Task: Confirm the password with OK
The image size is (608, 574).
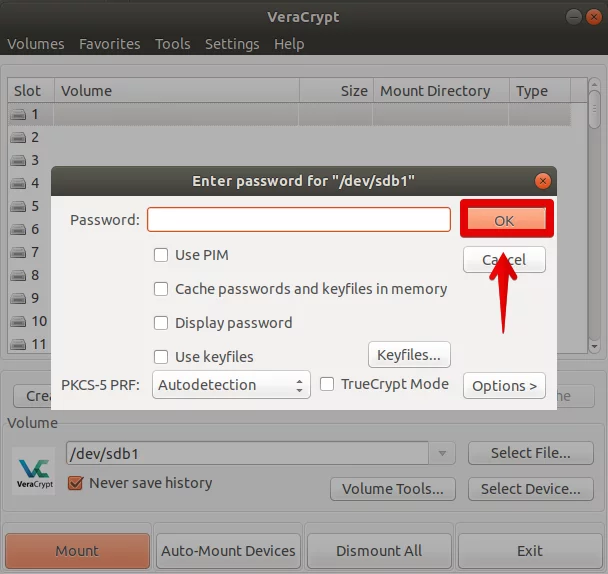Action: [506, 220]
